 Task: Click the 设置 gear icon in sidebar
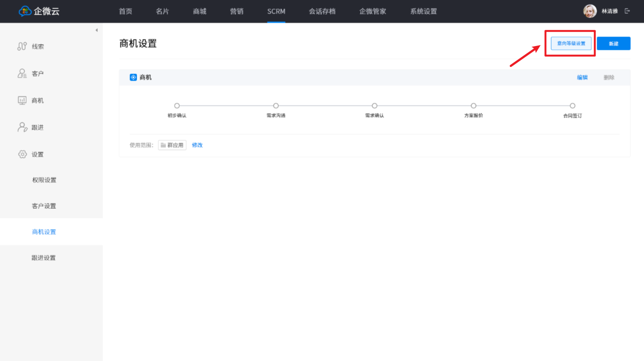[22, 154]
